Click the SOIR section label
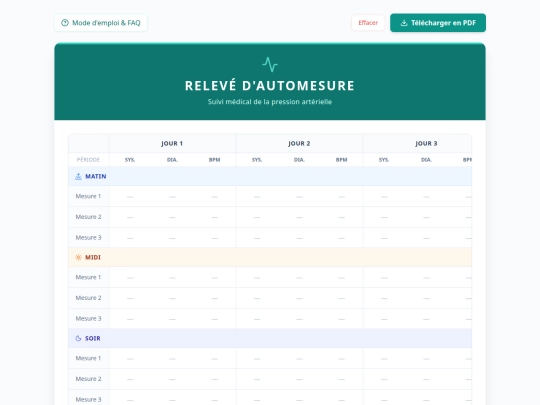540x405 pixels. [x=93, y=338]
